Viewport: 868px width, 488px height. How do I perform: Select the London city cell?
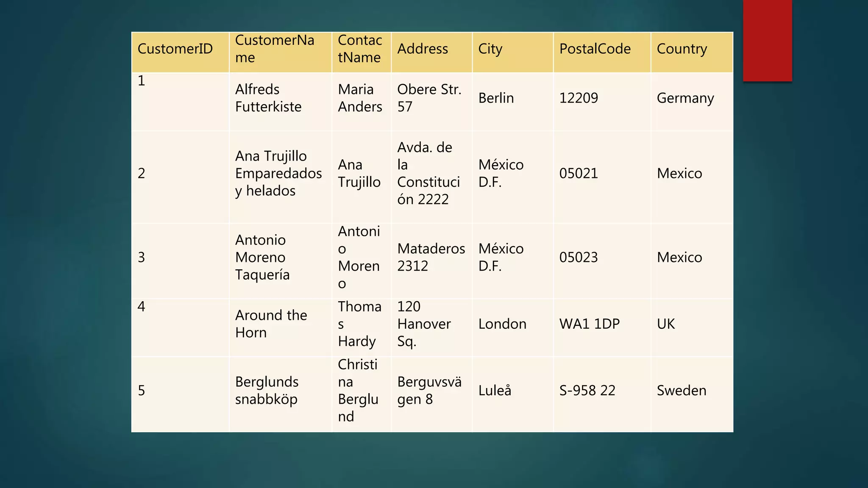tap(513, 327)
